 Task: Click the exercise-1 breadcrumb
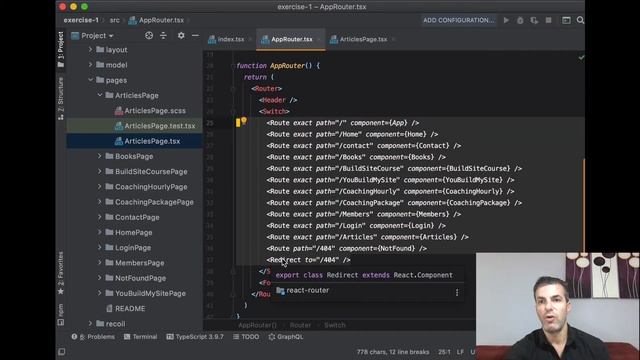[x=81, y=20]
